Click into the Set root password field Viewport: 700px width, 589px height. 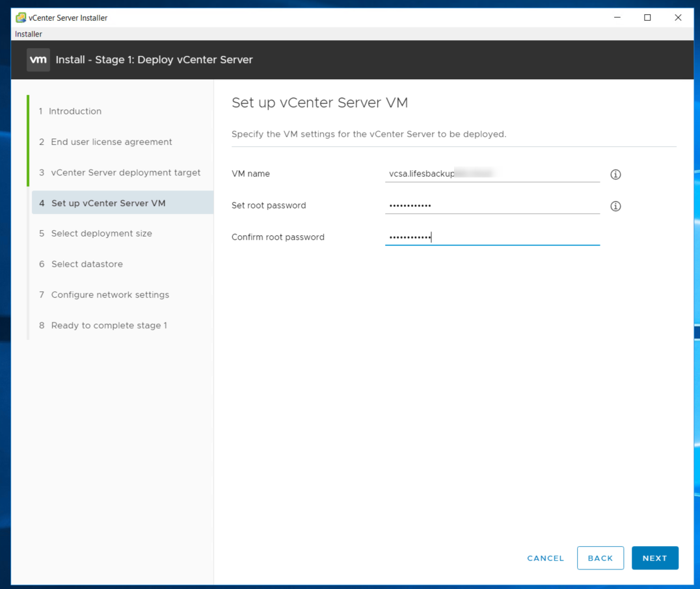(492, 205)
